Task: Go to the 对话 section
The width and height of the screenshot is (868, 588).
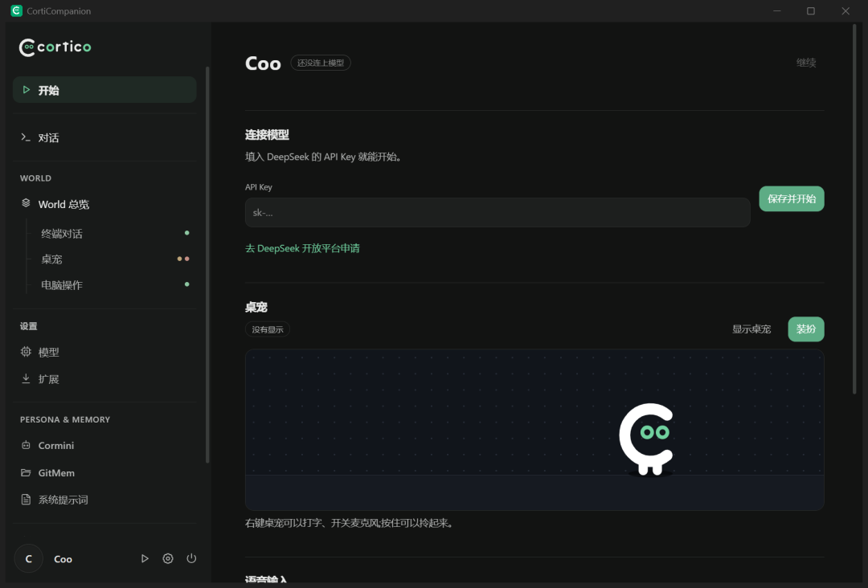Action: [104, 137]
